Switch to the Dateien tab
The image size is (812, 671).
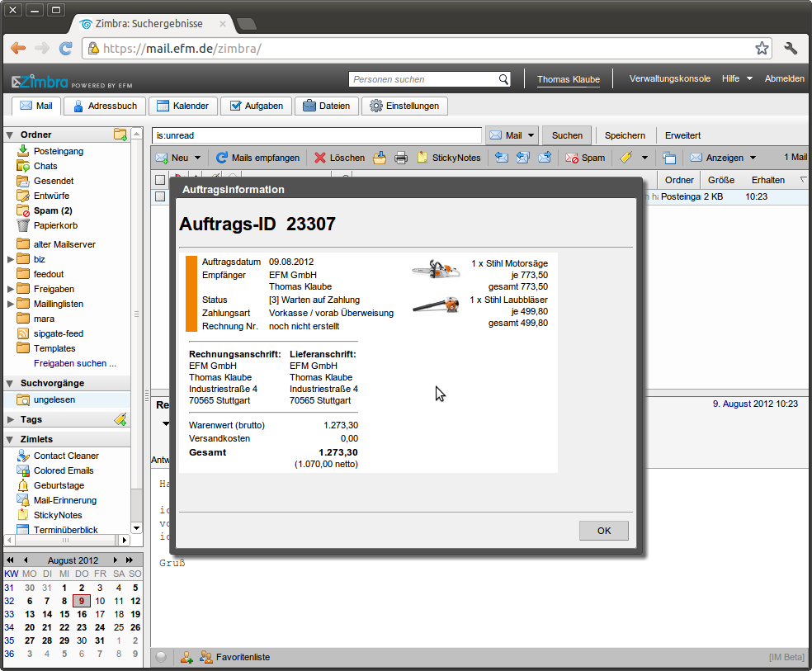(326, 106)
